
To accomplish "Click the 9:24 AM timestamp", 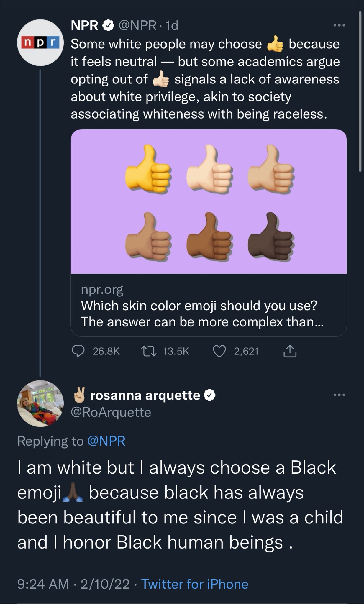I will point(43,584).
